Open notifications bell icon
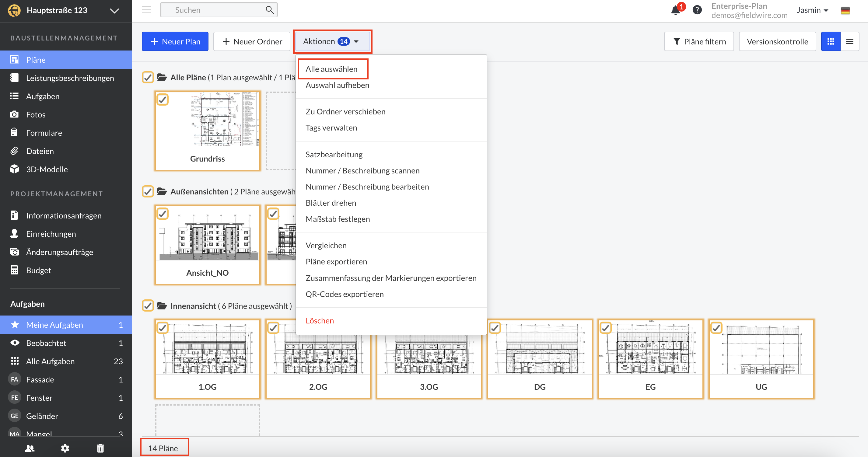The width and height of the screenshot is (868, 457). pos(676,10)
